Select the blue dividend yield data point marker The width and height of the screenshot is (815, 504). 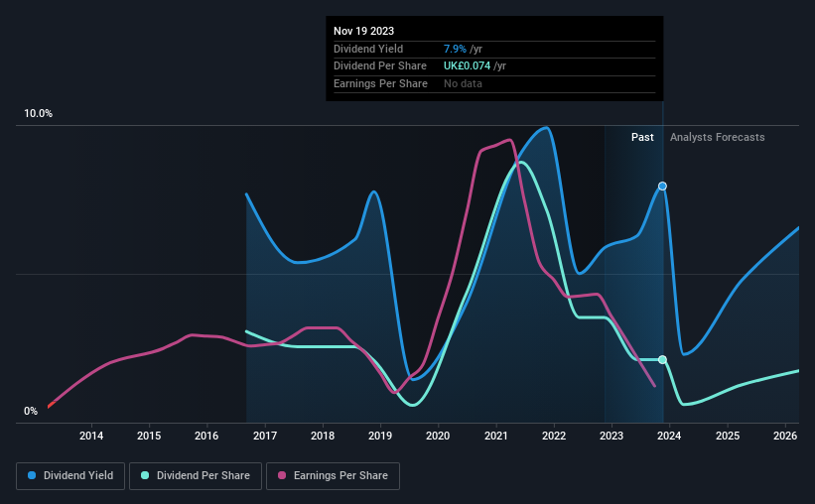coord(662,186)
